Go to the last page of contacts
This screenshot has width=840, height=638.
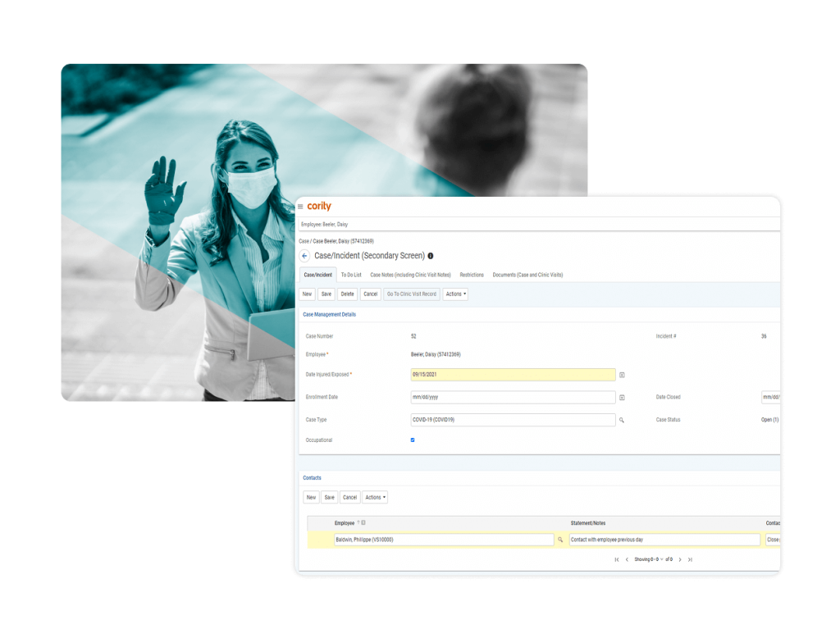pyautogui.click(x=690, y=559)
